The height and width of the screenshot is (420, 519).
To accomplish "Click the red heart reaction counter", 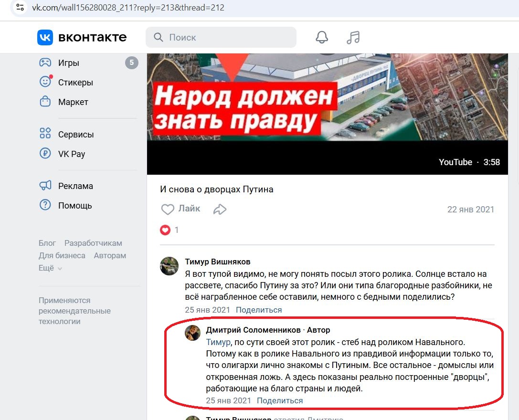I will (169, 230).
